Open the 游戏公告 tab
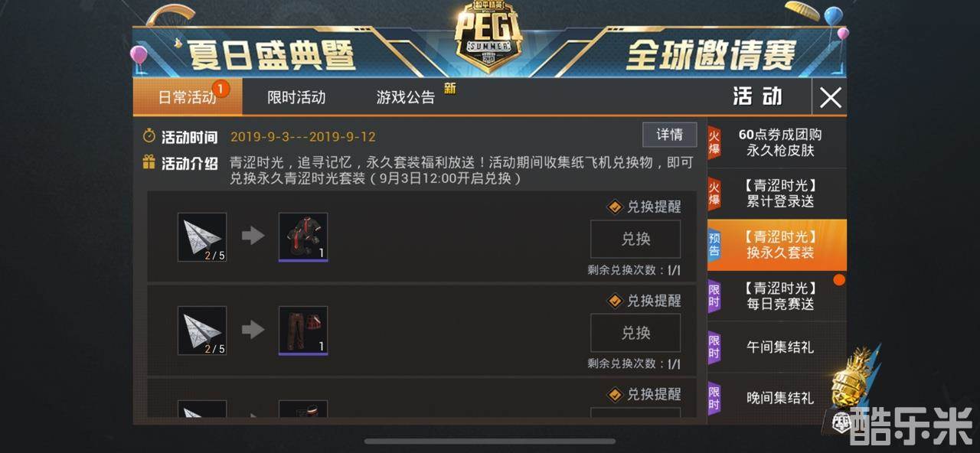This screenshot has width=980, height=453. pos(406,97)
